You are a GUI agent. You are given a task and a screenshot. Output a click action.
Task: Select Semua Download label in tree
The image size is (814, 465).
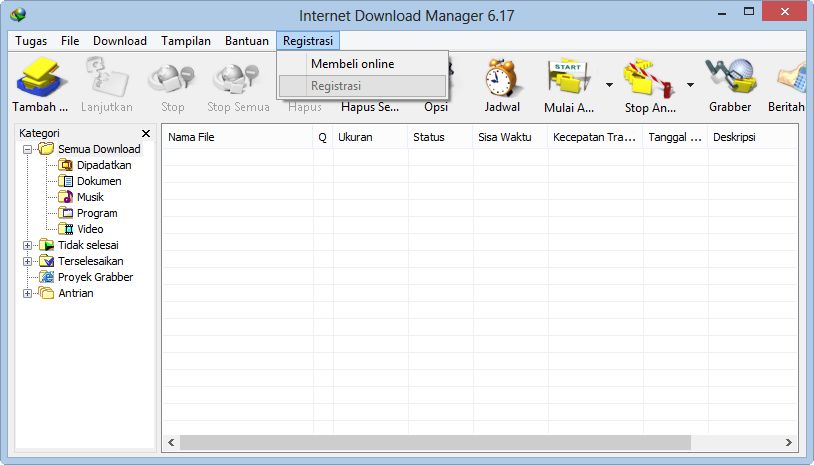click(99, 149)
